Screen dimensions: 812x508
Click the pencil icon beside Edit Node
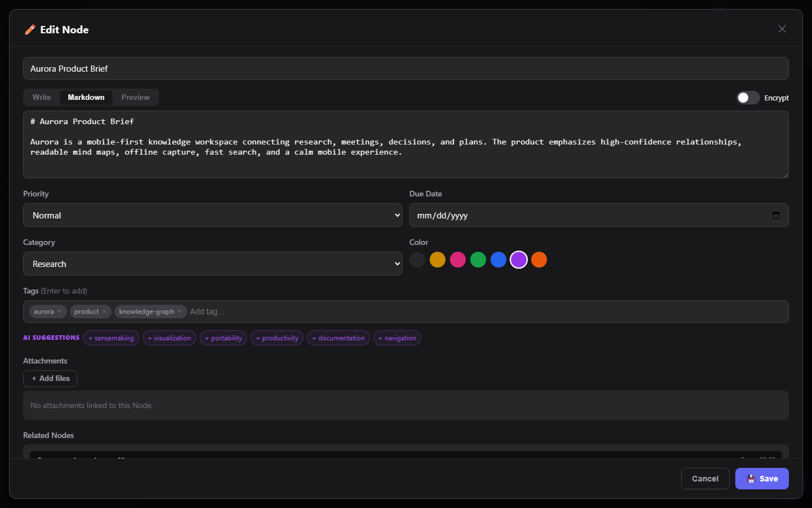click(x=30, y=29)
